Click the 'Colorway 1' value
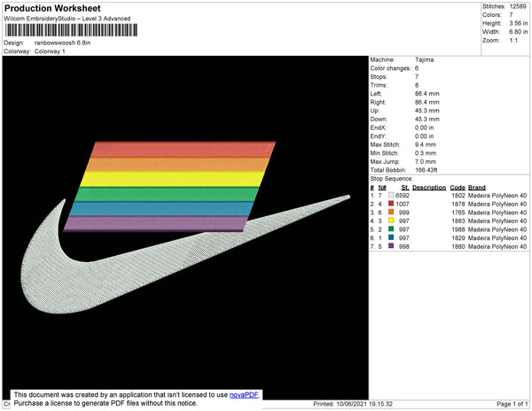Image resolution: width=532 pixels, height=411 pixels. click(x=50, y=51)
